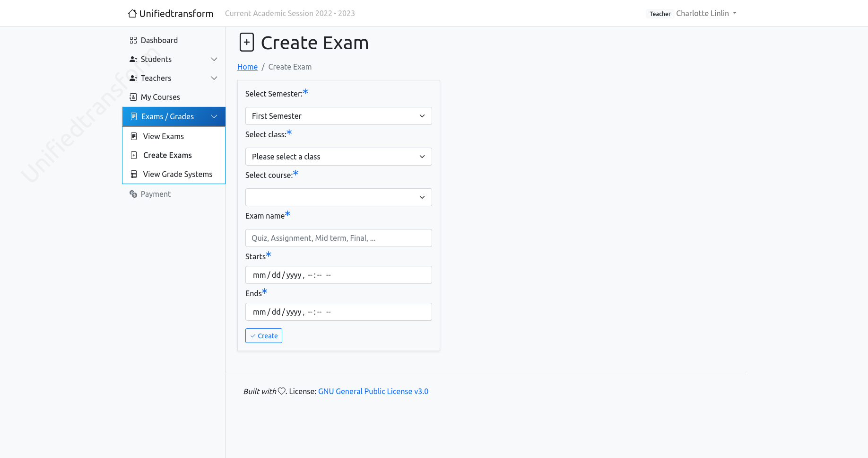Go to Dashboard in the sidebar
The width and height of the screenshot is (868, 458).
[x=174, y=40]
